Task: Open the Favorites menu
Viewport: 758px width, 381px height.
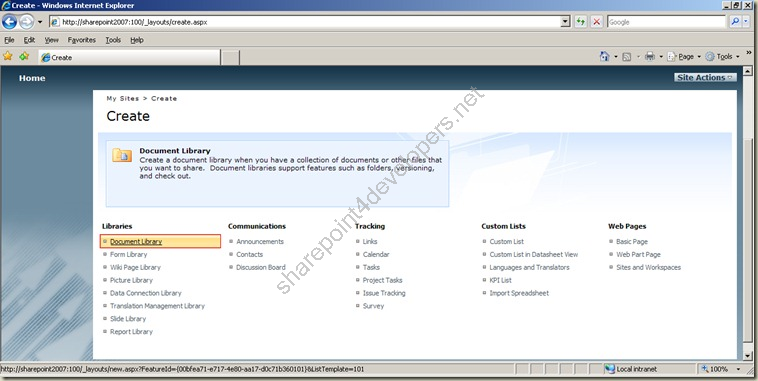Action: point(81,40)
